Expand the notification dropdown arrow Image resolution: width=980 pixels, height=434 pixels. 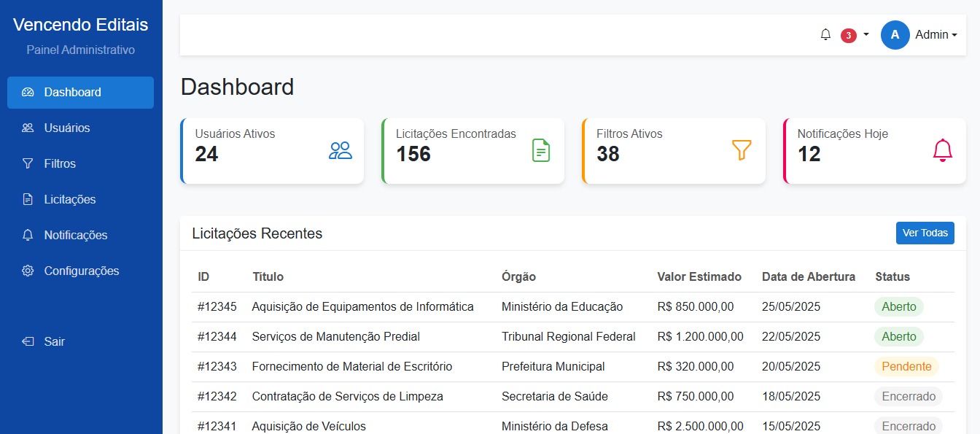[x=865, y=34]
